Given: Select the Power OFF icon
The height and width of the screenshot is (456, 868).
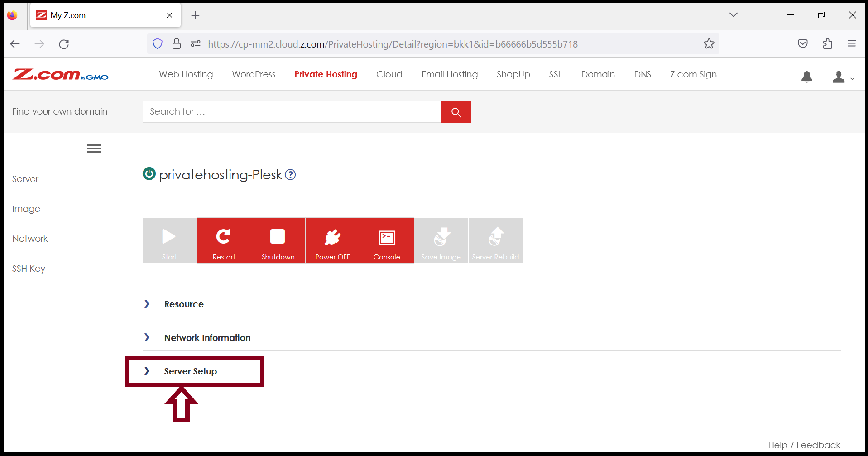Looking at the screenshot, I should coord(332,240).
